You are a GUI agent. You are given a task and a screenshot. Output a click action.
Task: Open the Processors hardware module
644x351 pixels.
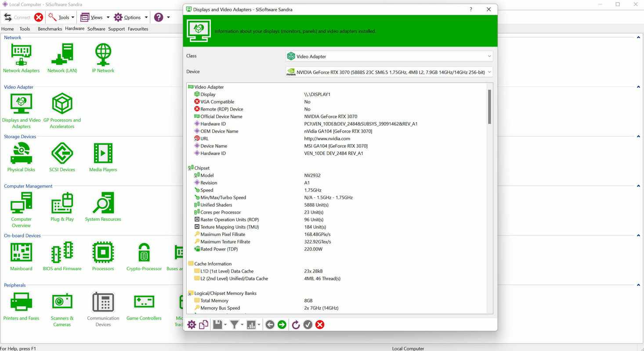(x=103, y=253)
